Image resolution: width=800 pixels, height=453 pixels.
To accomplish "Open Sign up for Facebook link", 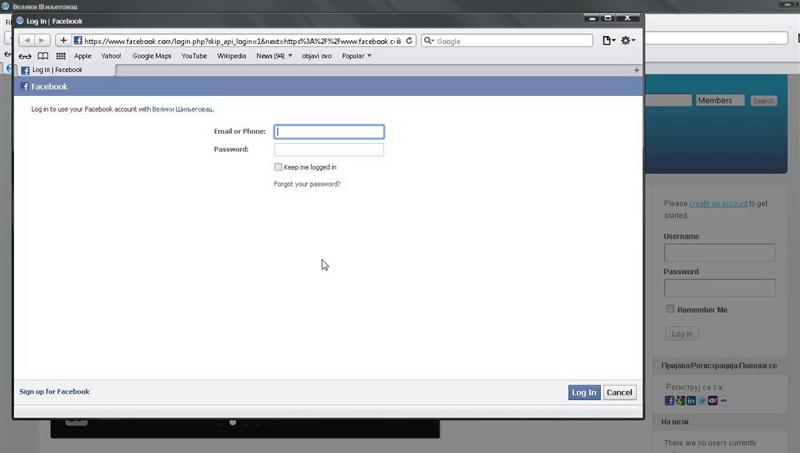I will coord(55,391).
